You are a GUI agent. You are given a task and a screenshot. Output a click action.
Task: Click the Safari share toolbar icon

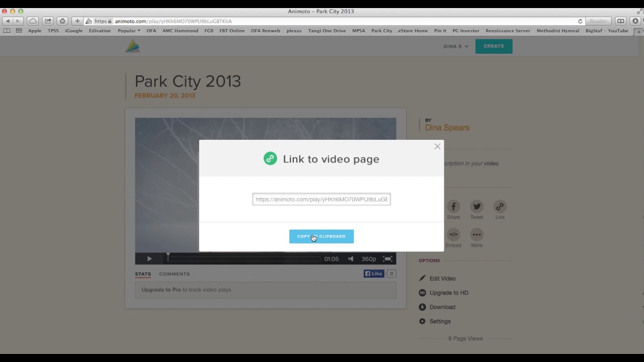pyautogui.click(x=48, y=21)
